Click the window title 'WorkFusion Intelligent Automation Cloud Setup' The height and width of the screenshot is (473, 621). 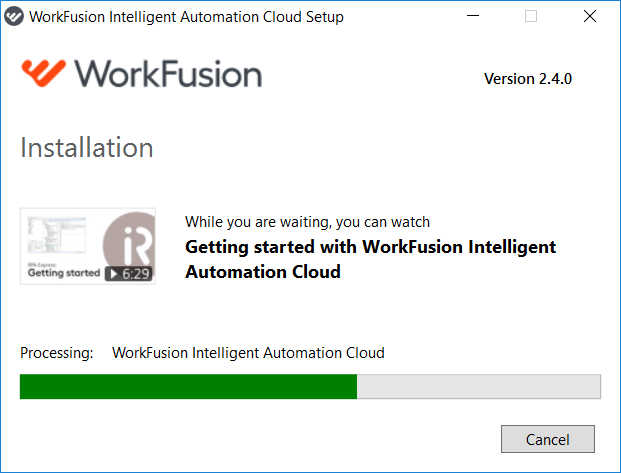187,17
